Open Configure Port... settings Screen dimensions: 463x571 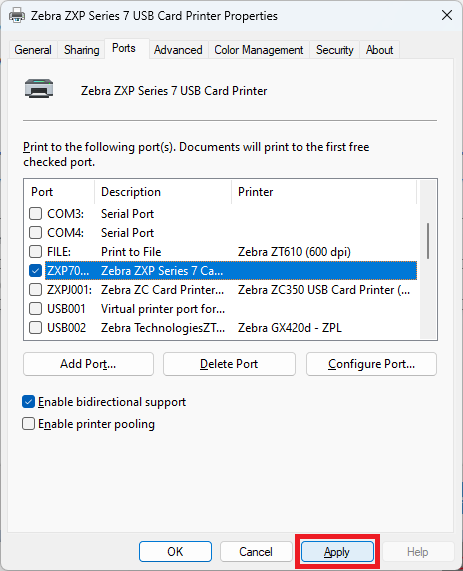point(371,364)
